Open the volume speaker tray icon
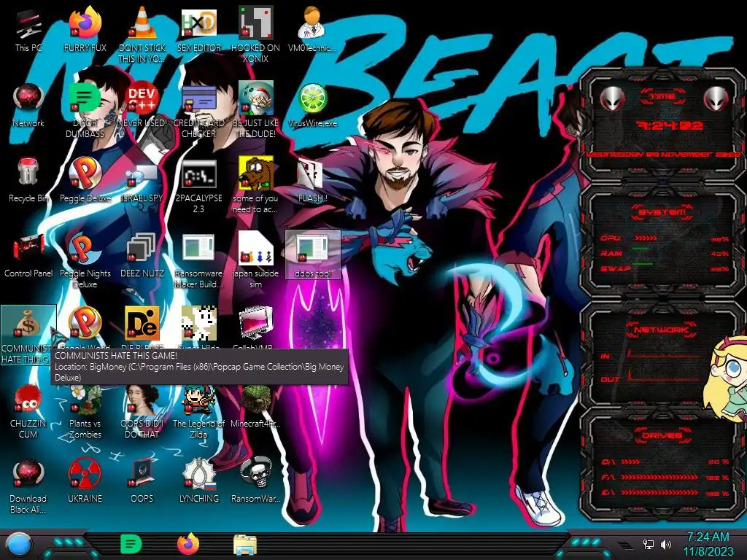Image resolution: width=747 pixels, height=560 pixels. [666, 544]
